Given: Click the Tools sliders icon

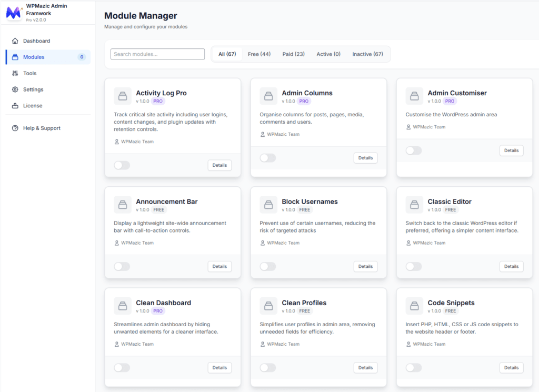Looking at the screenshot, I should click(x=15, y=73).
